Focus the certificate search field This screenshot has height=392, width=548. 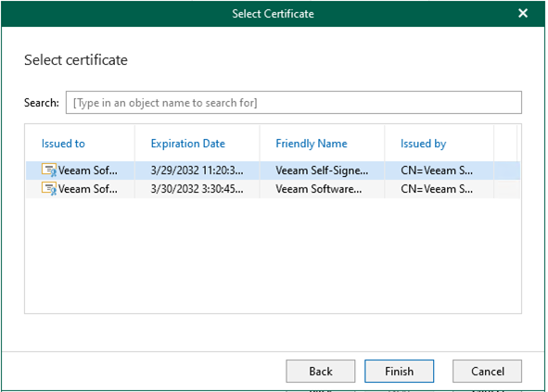point(294,103)
